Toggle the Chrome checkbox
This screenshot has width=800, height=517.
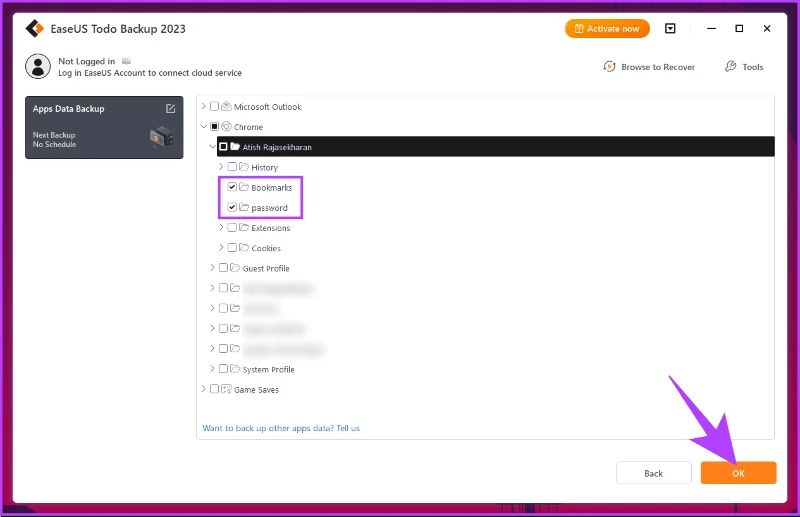214,127
